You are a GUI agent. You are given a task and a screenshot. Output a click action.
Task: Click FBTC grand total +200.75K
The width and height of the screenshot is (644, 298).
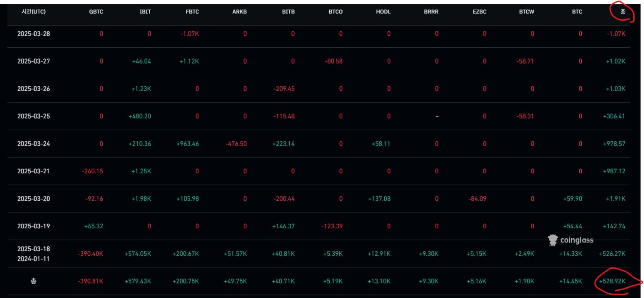coord(186,282)
